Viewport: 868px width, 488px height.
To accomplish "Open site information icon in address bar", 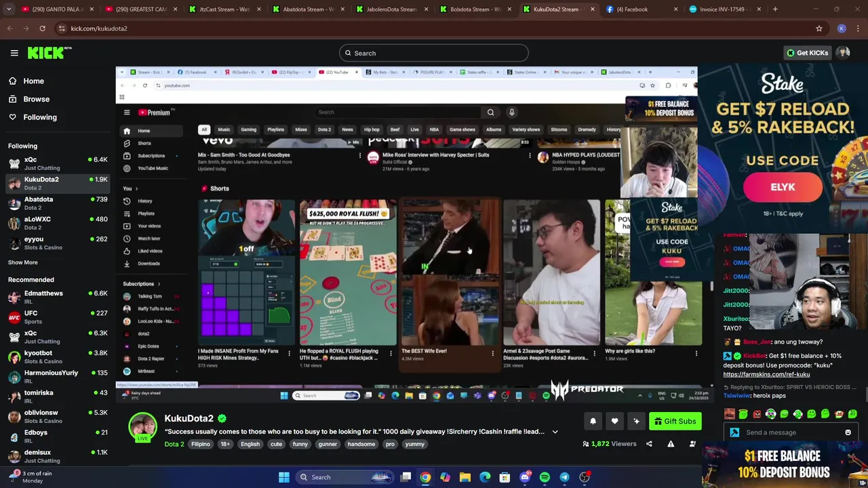I will pyautogui.click(x=62, y=28).
